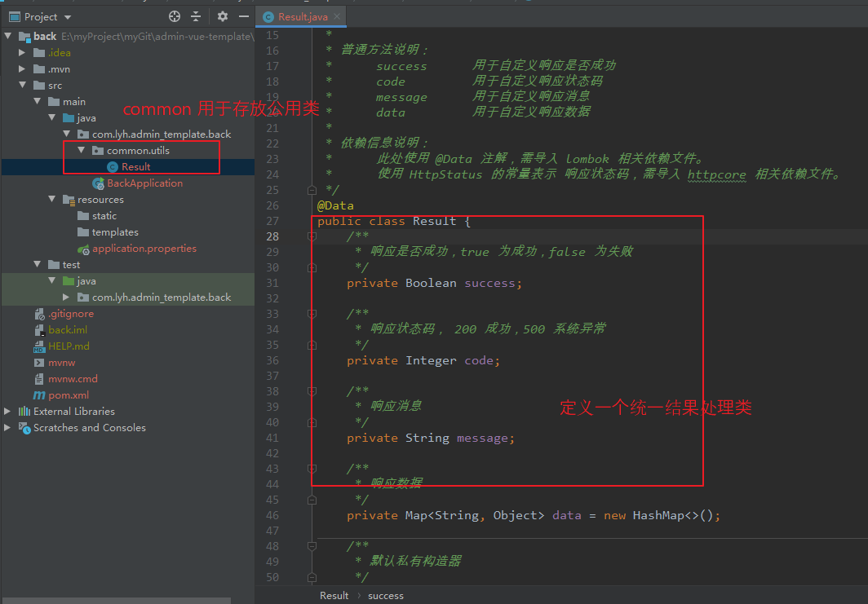
Task: Toggle fold marker at line 25 comment end
Action: pyautogui.click(x=312, y=190)
